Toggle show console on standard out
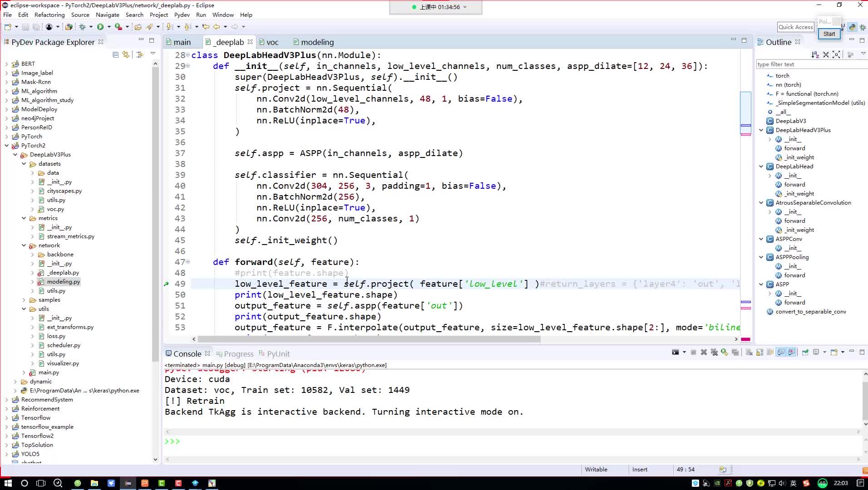Screen dimensions: 868x490 pyautogui.click(x=781, y=353)
